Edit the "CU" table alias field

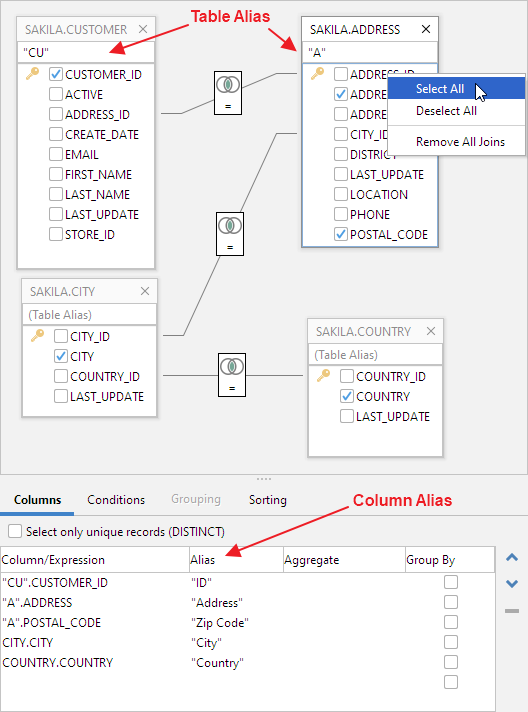point(86,53)
